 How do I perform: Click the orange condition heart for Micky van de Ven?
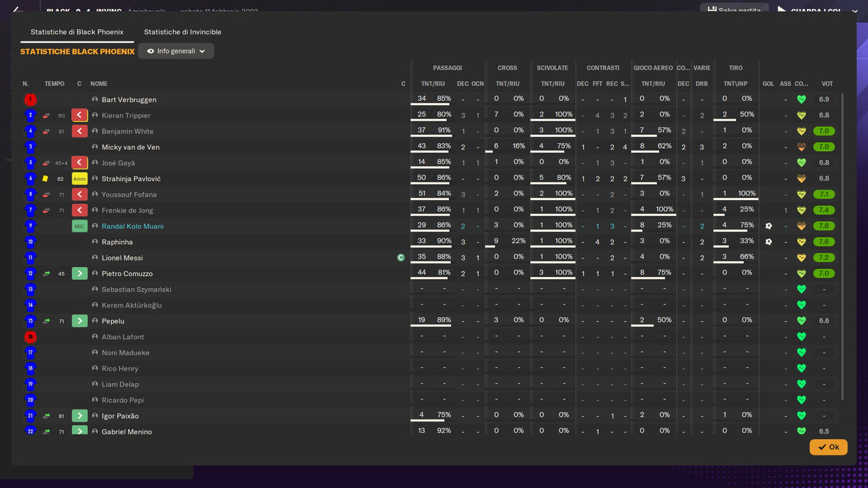(x=801, y=147)
